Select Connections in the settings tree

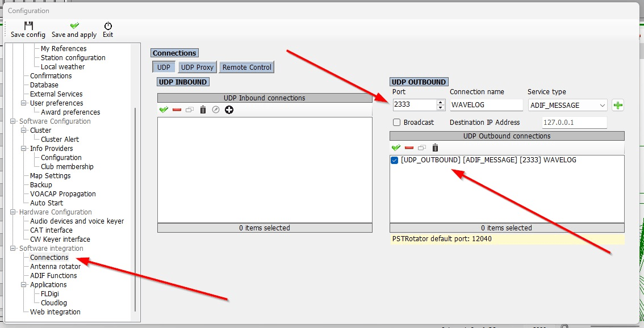[49, 258]
